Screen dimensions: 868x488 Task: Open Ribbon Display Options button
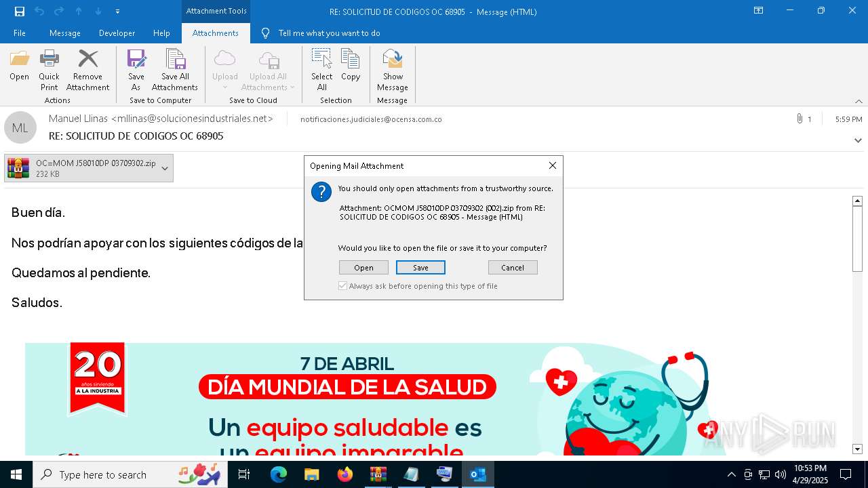[759, 11]
